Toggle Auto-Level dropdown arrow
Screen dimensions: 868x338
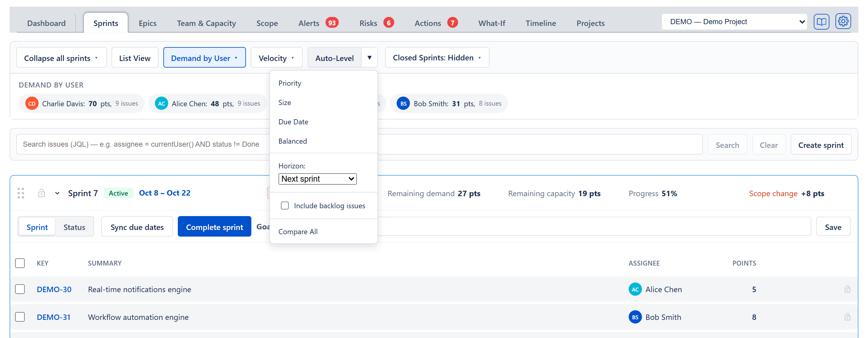point(369,58)
